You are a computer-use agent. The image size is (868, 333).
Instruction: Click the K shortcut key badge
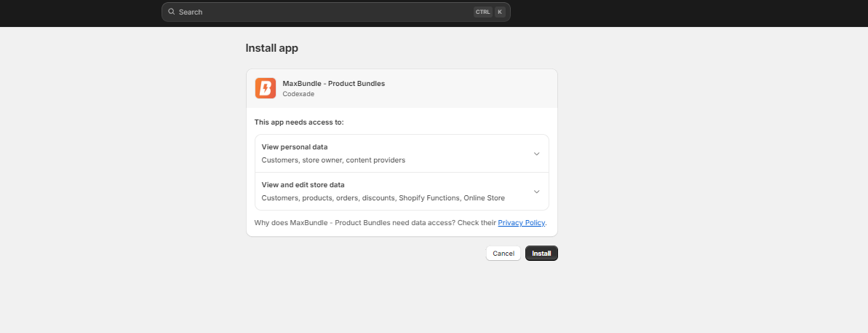click(500, 12)
